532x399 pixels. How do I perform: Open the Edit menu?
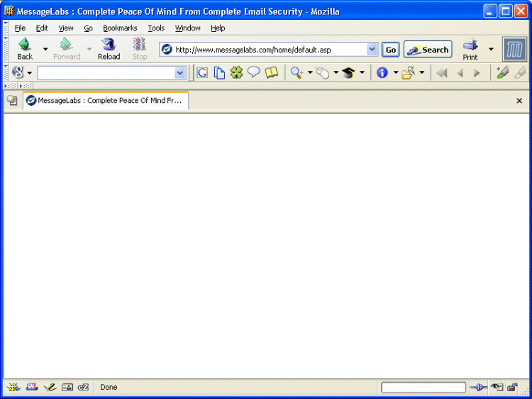pyautogui.click(x=42, y=28)
